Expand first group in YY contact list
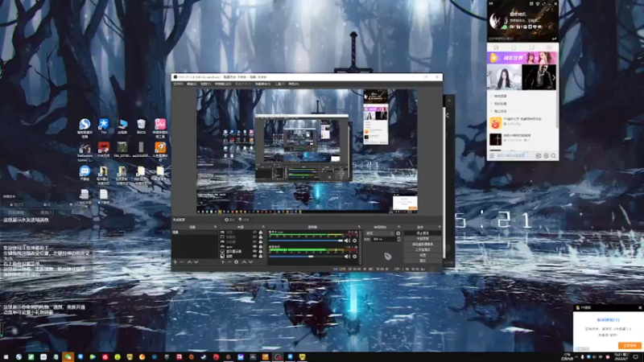 click(492, 96)
